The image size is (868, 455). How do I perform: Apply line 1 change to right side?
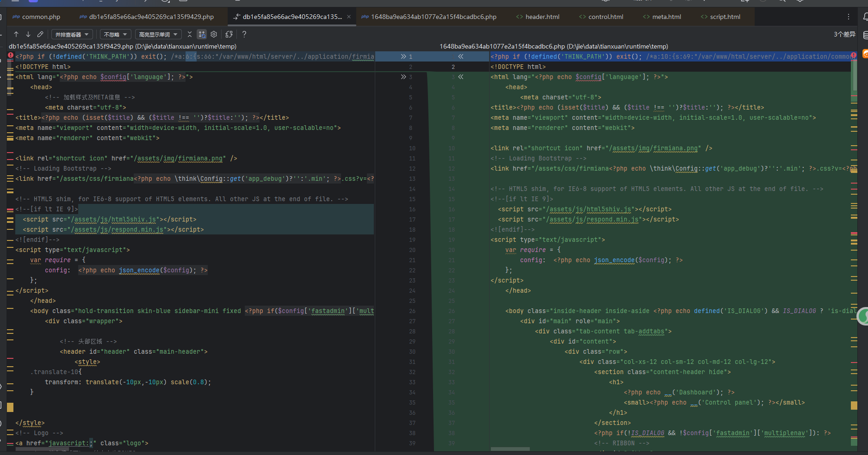pyautogui.click(x=403, y=56)
